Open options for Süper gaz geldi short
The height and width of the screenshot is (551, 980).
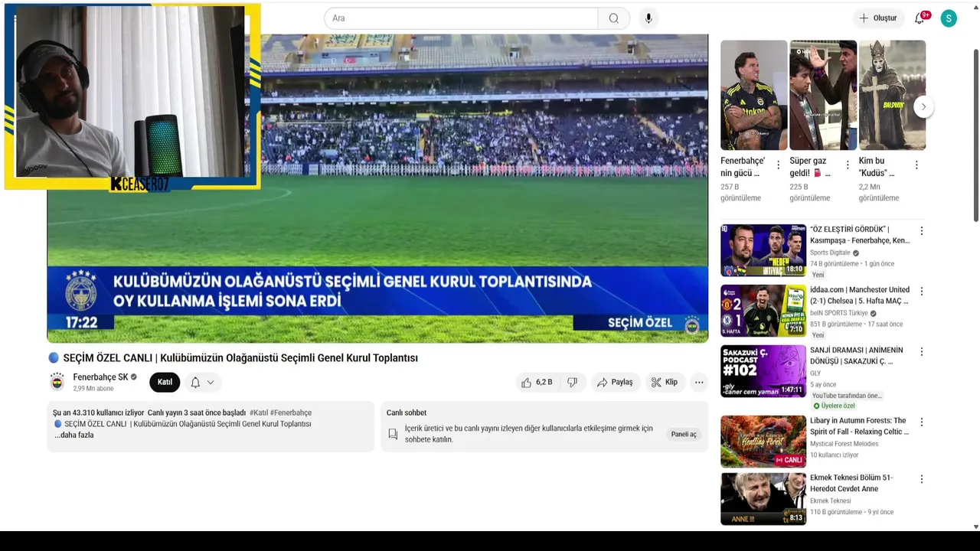848,165
